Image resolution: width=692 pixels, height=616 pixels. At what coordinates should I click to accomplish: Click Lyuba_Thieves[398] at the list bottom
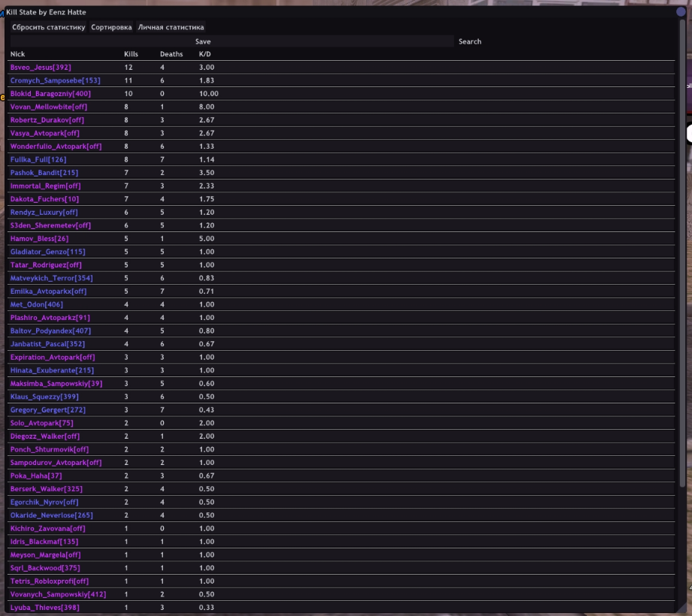(44, 607)
